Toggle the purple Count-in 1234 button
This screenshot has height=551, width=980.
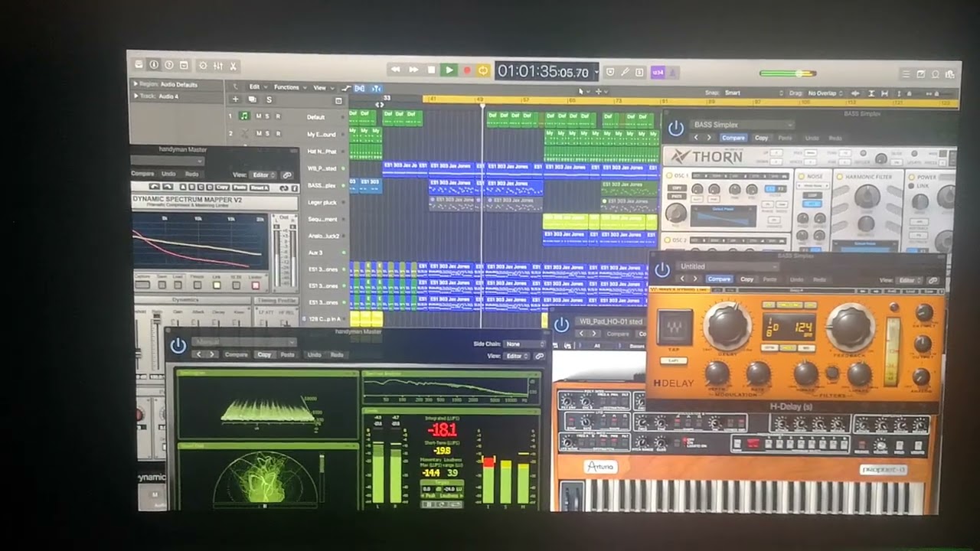(x=658, y=73)
